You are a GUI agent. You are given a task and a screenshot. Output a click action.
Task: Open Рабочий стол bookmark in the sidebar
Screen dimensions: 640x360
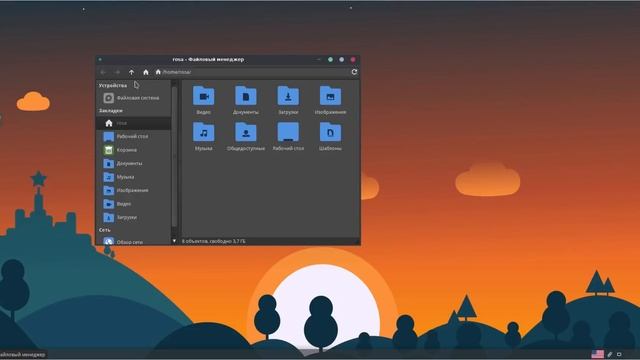(133, 136)
